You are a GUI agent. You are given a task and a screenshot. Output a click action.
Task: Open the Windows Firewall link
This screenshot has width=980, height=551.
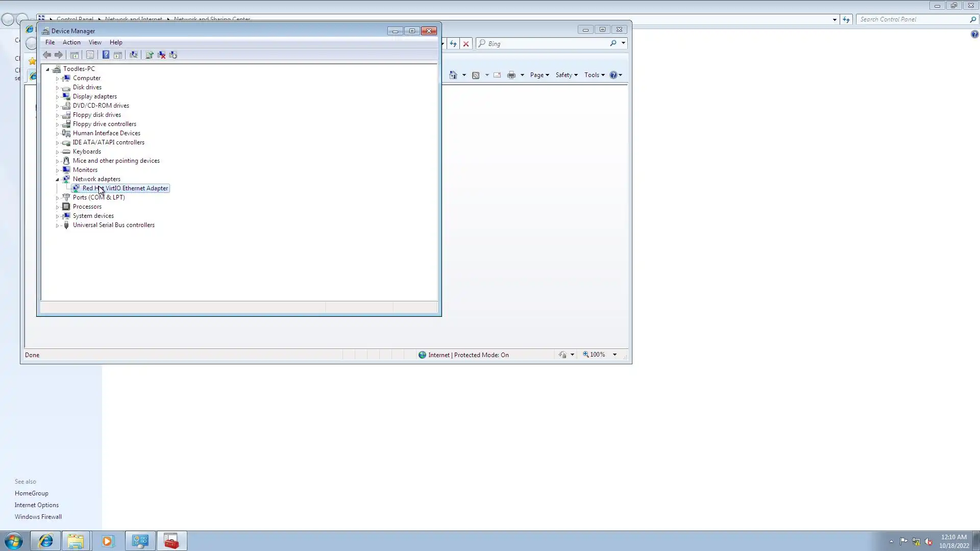click(x=38, y=517)
